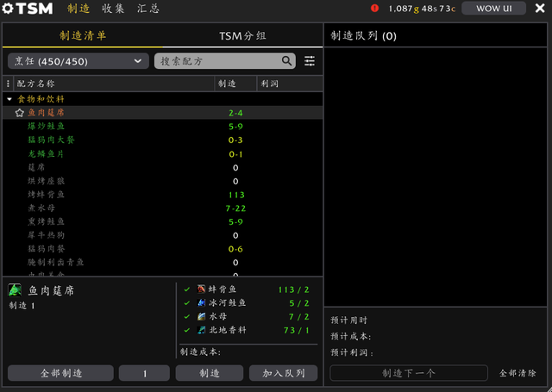Open column options three-dot icon
Viewport: 552px width, 392px height.
pyautogui.click(x=8, y=84)
